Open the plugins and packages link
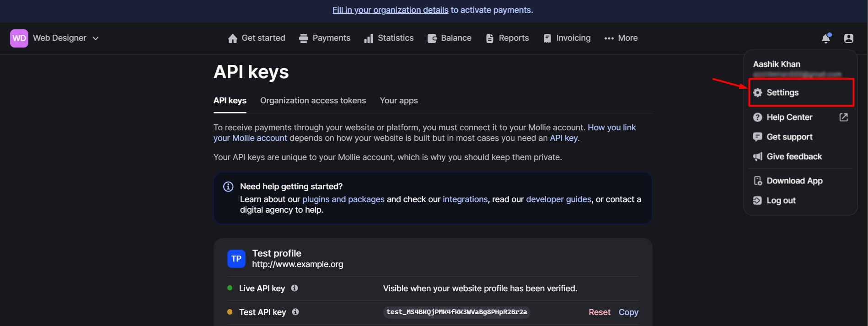Image resolution: width=868 pixels, height=326 pixels. [x=343, y=199]
